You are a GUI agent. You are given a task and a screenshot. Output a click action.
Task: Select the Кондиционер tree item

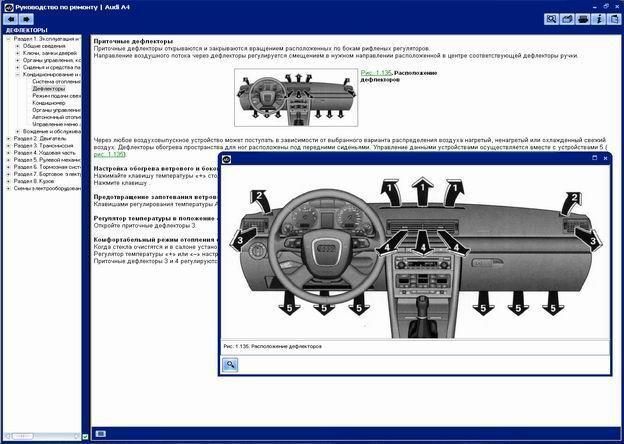(x=49, y=103)
